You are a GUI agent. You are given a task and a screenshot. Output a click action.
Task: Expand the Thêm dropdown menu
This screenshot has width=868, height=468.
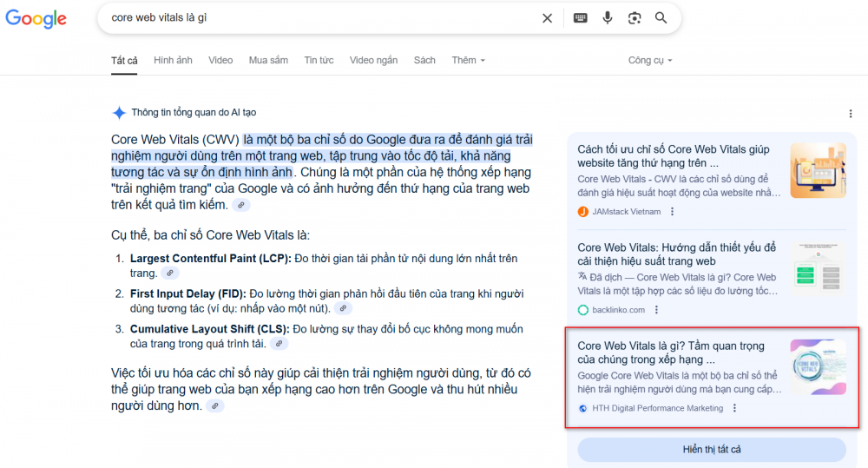pos(469,61)
